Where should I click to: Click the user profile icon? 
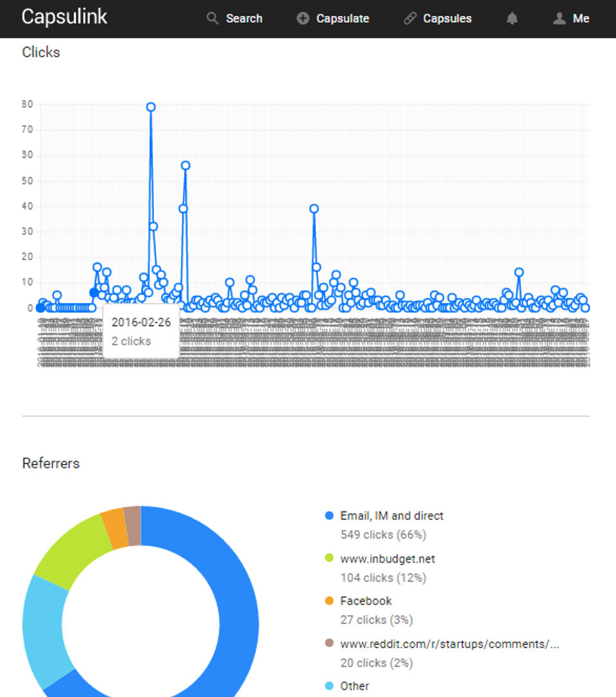click(x=559, y=18)
